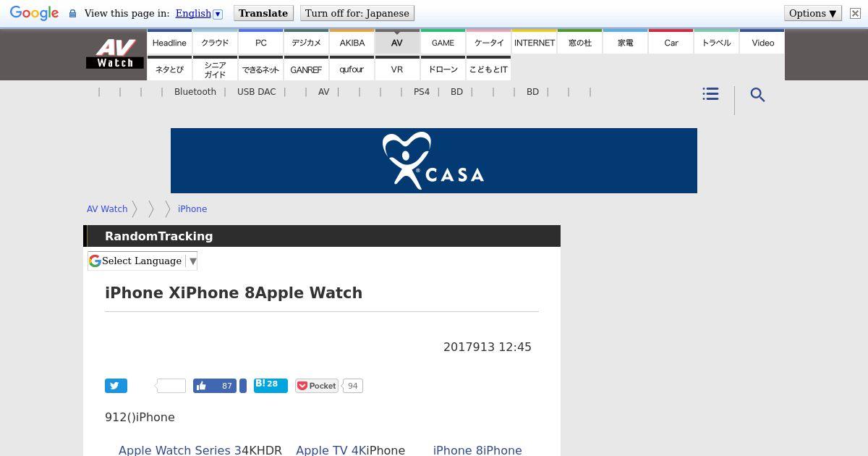868x456 pixels.
Task: Save article to Pocket
Action: pyautogui.click(x=317, y=386)
